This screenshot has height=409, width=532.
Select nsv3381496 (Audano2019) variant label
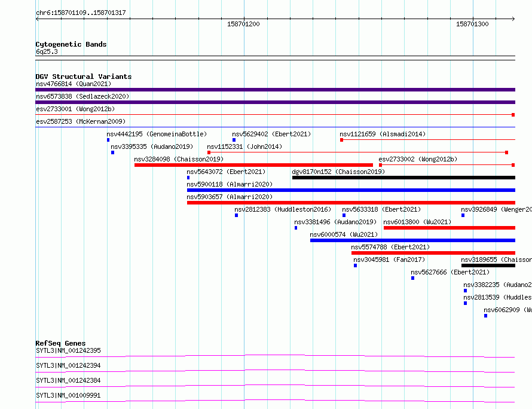(x=335, y=222)
